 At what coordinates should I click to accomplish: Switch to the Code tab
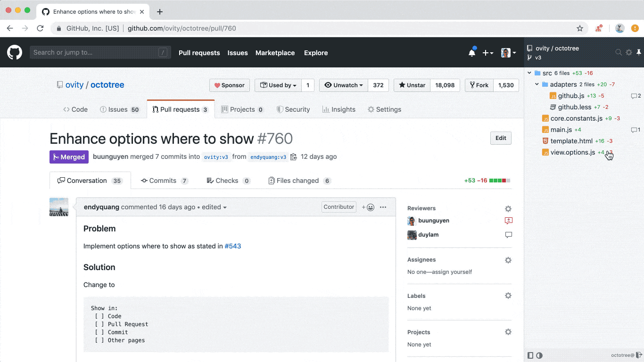pos(75,109)
